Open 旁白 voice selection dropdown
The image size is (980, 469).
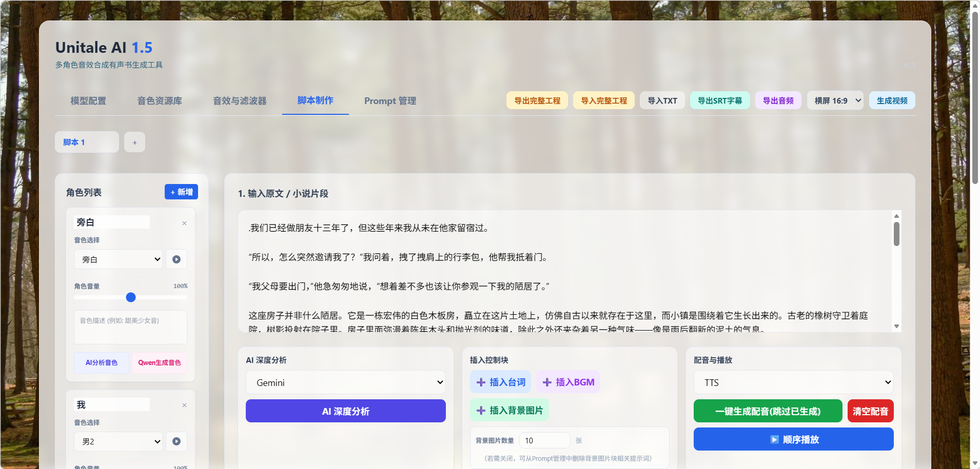(119, 259)
